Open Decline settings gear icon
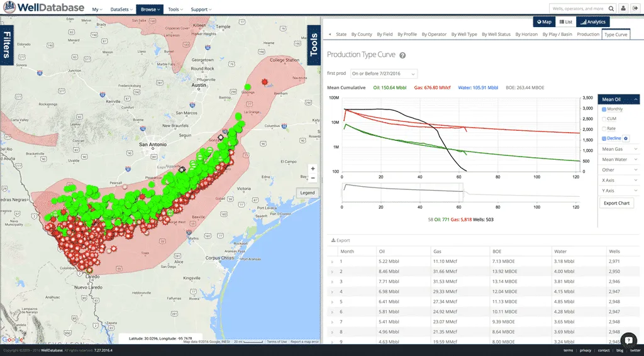Image resolution: width=644 pixels, height=356 pixels. 626,138
